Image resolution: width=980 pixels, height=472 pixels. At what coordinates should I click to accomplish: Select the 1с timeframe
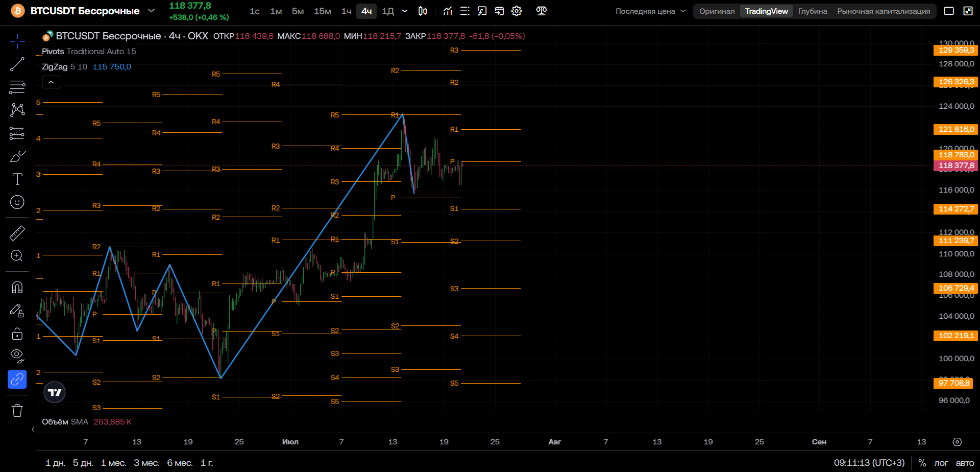pos(255,11)
